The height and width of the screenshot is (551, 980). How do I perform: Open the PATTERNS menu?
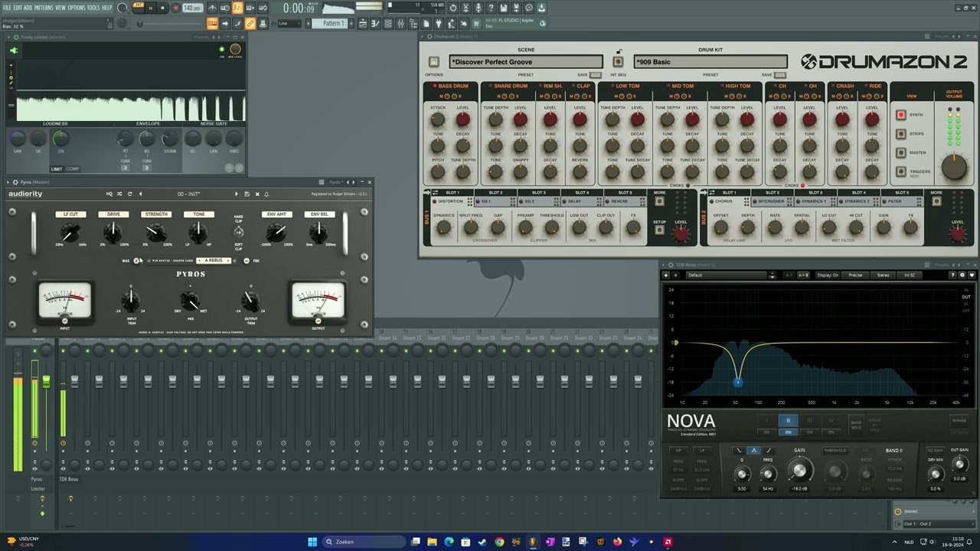click(44, 8)
